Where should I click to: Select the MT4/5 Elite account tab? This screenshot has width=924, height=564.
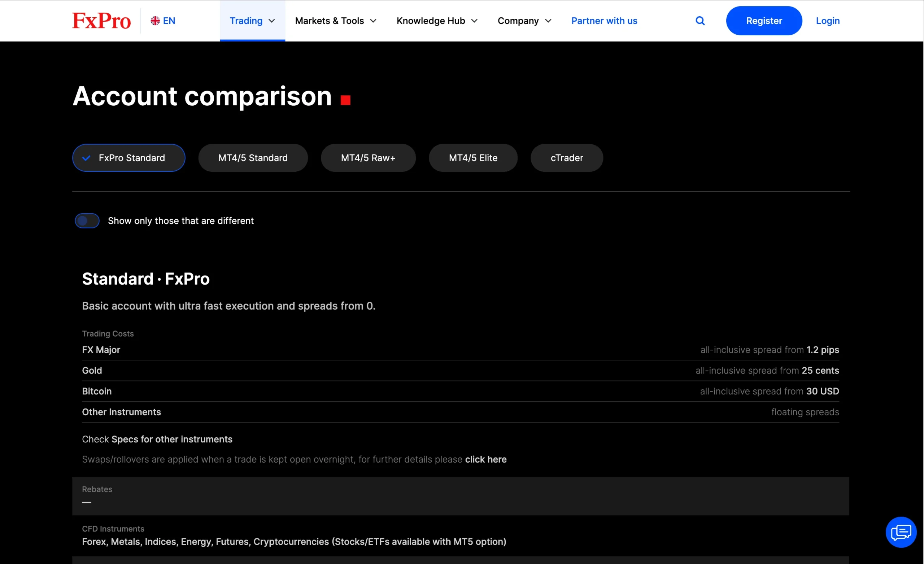click(473, 158)
